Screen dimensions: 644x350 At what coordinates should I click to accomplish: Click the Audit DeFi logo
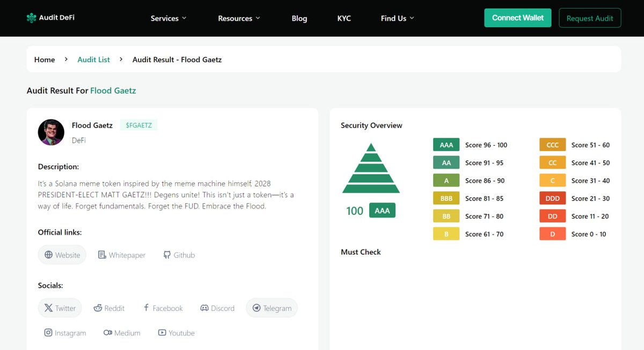coord(50,18)
